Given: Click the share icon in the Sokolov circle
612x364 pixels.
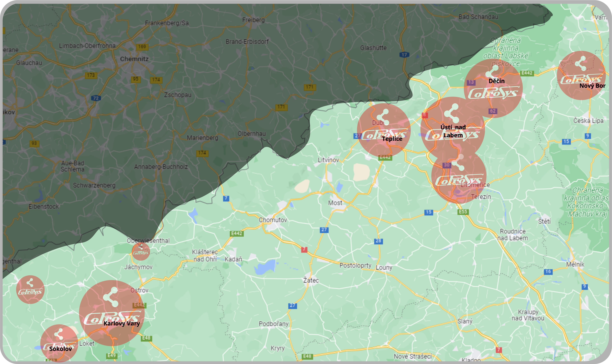Looking at the screenshot, I should pyautogui.click(x=59, y=334).
